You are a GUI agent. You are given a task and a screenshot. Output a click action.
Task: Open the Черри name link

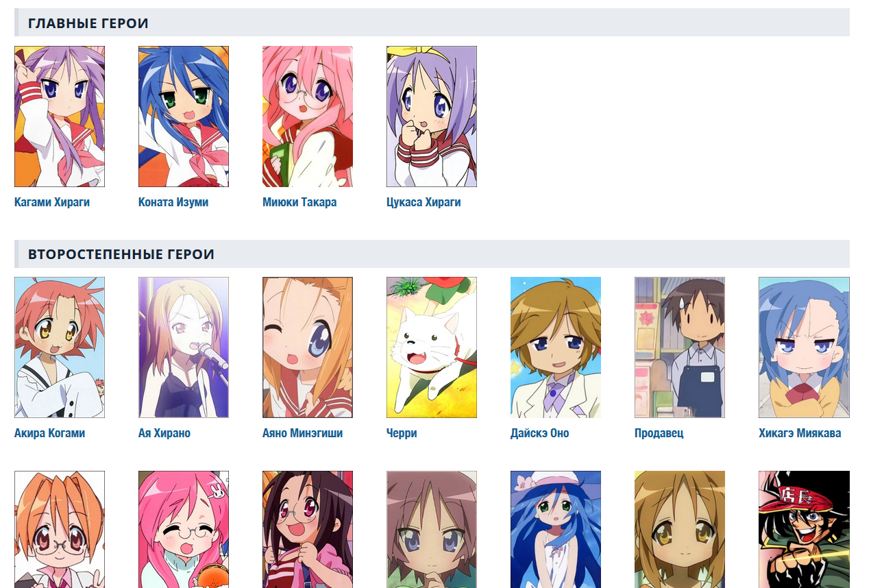click(x=402, y=433)
